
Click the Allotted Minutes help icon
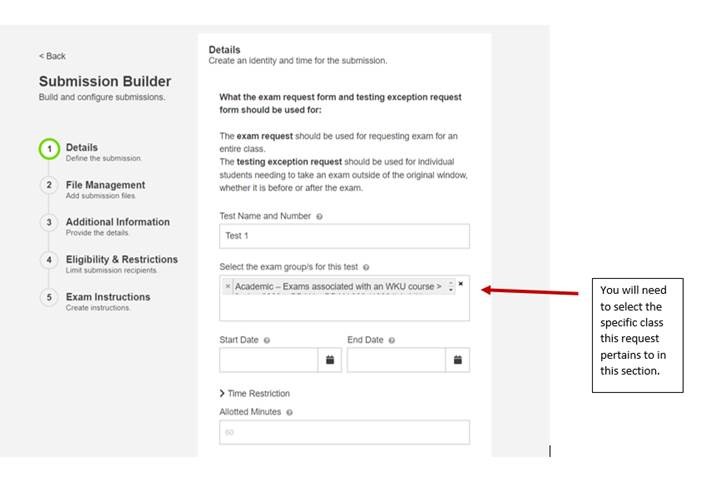coord(291,412)
